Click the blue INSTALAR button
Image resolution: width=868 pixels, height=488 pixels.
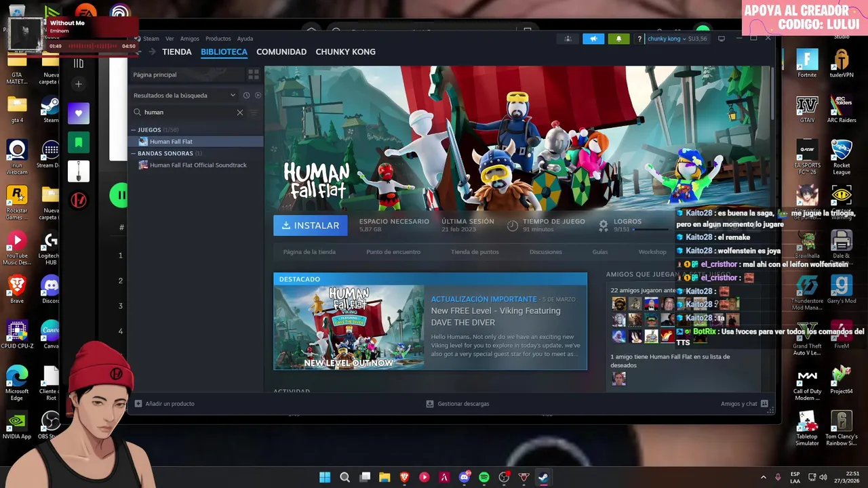311,226
